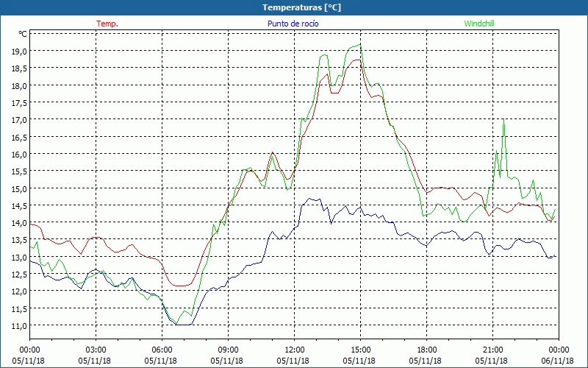Click the 11,5 y-axis value

pos(19,309)
